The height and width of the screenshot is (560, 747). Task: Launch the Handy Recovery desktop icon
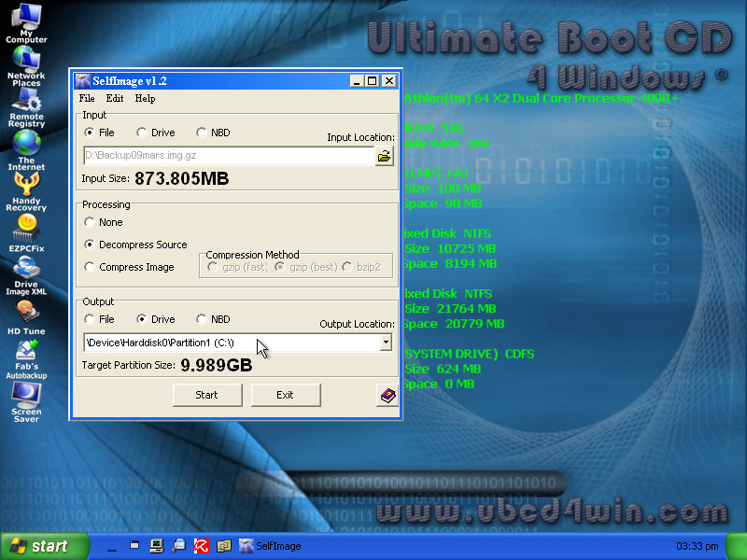26,191
